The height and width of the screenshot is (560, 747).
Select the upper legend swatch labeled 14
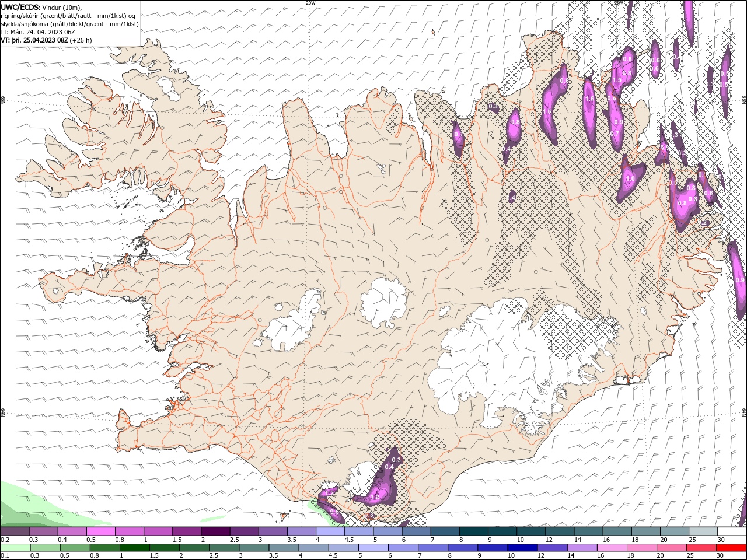coord(588,531)
